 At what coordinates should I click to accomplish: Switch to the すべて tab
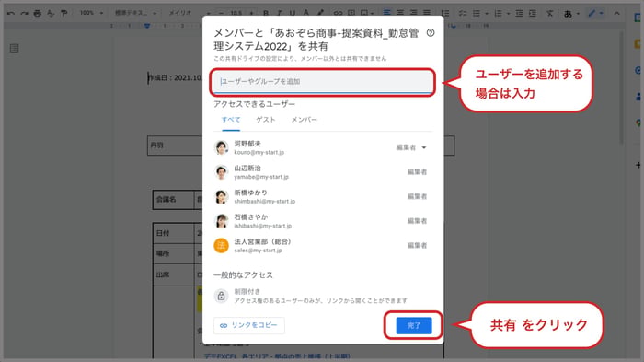click(x=231, y=120)
